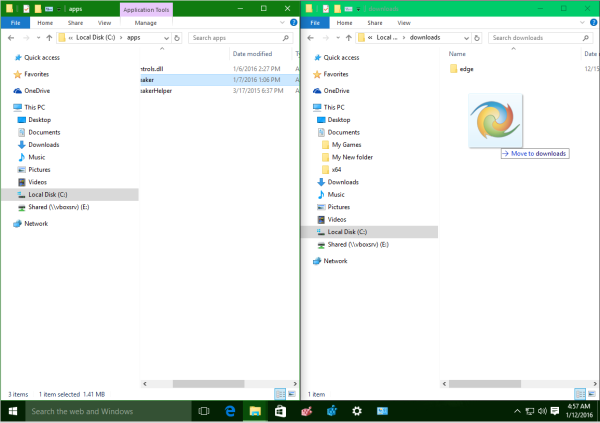
Task: Go back in the apps window
Action: click(x=11, y=38)
